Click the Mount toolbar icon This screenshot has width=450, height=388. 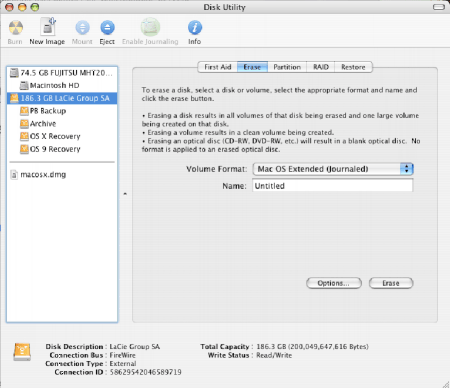click(82, 28)
